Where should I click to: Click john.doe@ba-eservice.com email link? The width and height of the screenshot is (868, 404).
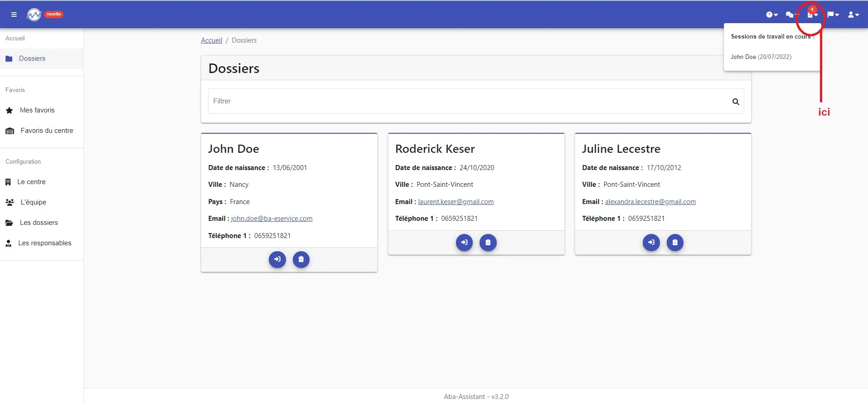[272, 219]
